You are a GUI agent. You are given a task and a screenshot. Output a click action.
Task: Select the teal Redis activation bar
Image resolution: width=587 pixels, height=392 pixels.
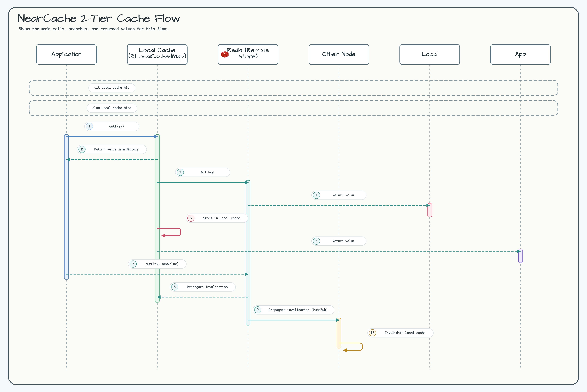[x=248, y=253]
